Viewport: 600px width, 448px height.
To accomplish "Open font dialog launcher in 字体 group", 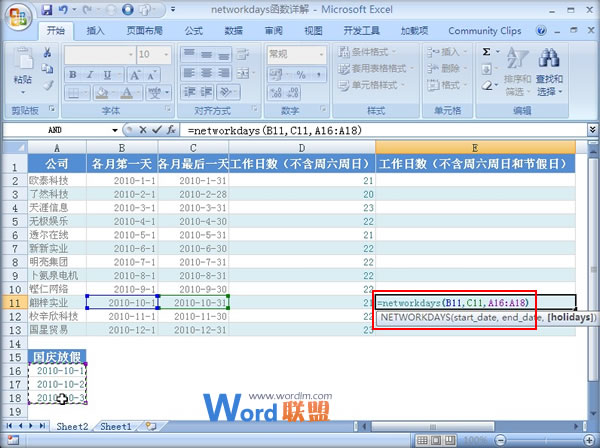I will click(168, 109).
